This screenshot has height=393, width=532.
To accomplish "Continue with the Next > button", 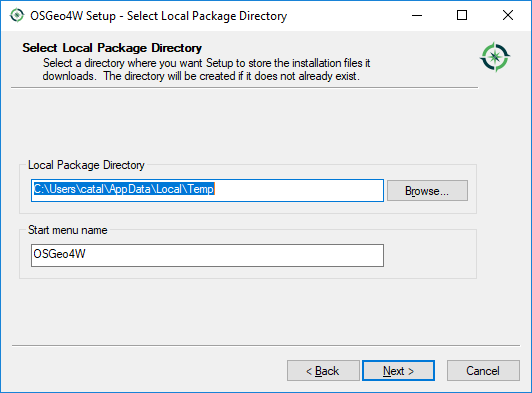I will click(398, 371).
